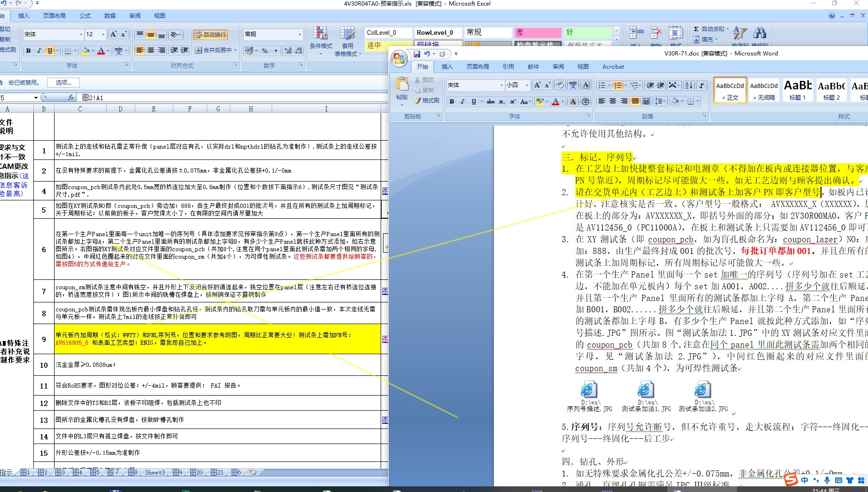
Task: Open Excel font name dropdown (宋体)
Action: tap(81, 34)
